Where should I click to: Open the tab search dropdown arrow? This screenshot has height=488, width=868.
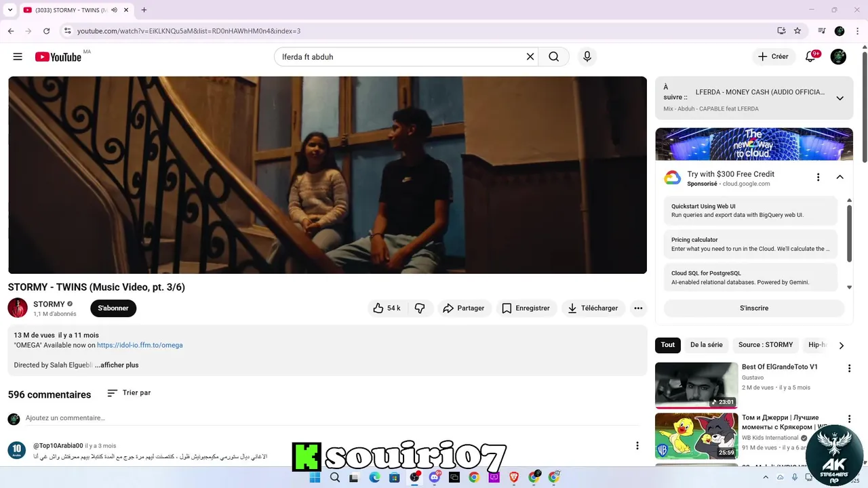click(x=9, y=10)
